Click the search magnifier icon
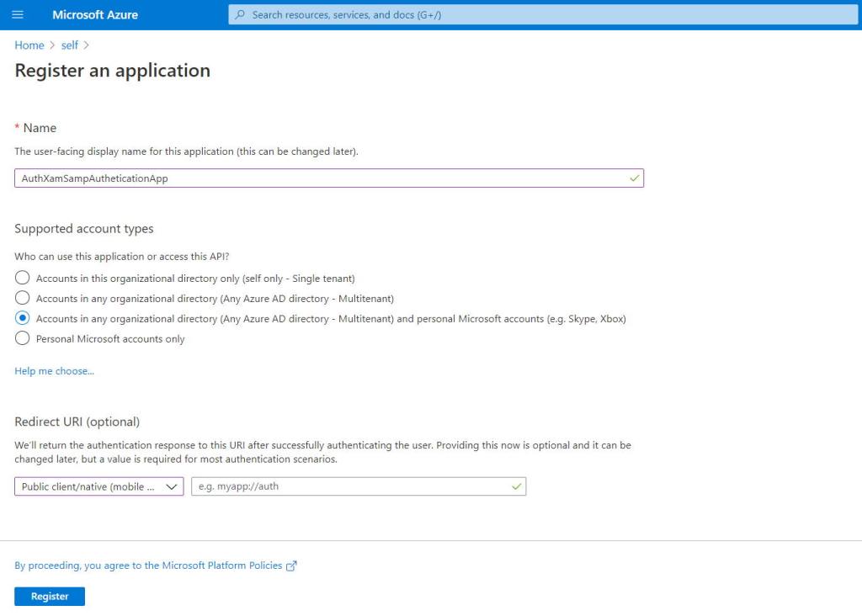Screen dimensions: 862x616 coord(240,14)
